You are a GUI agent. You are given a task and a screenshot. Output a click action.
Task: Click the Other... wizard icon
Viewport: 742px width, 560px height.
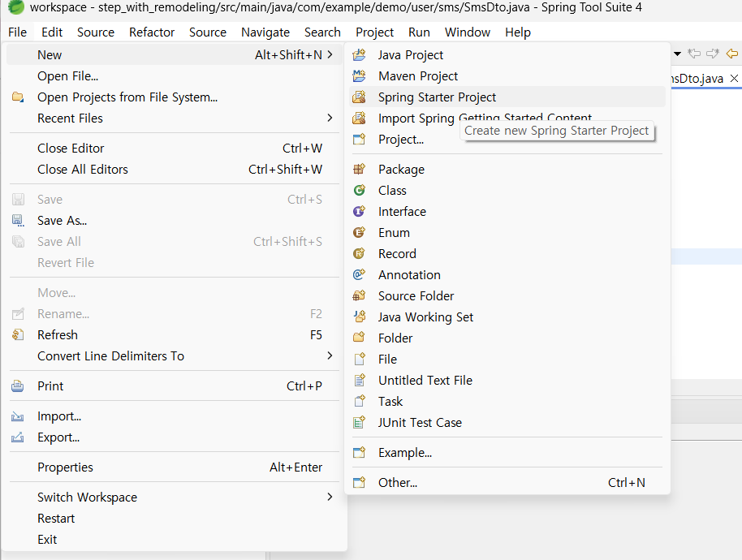(359, 482)
